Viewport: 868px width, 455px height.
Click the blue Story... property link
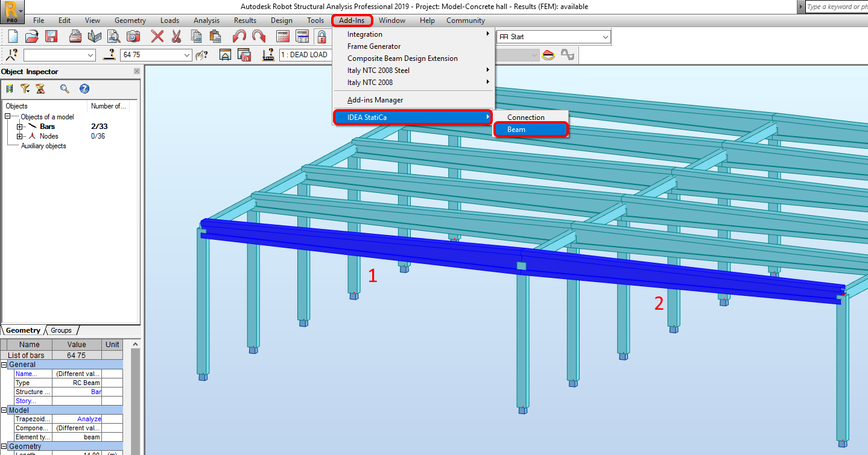pos(25,401)
